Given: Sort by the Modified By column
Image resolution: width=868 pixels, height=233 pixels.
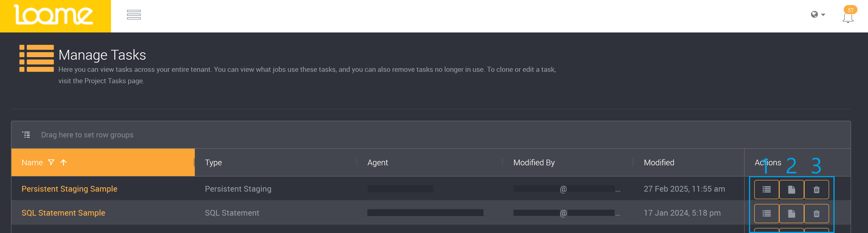Looking at the screenshot, I should pos(534,163).
